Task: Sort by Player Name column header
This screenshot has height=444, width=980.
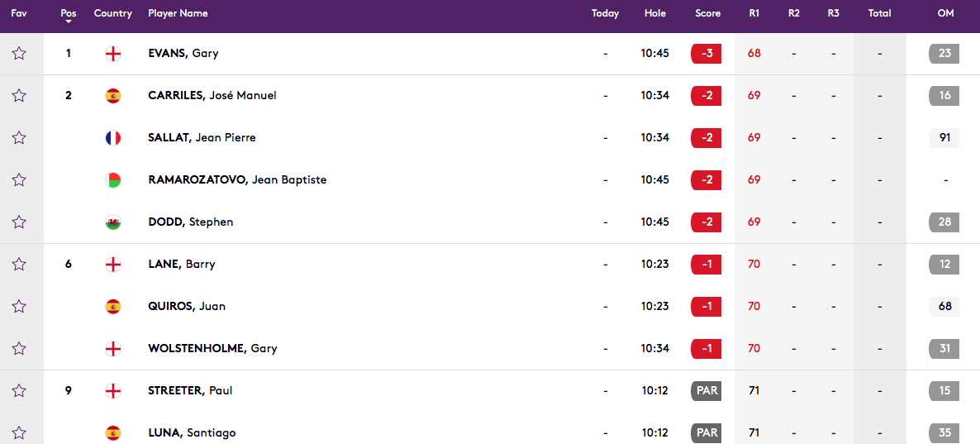Action: 178,13
